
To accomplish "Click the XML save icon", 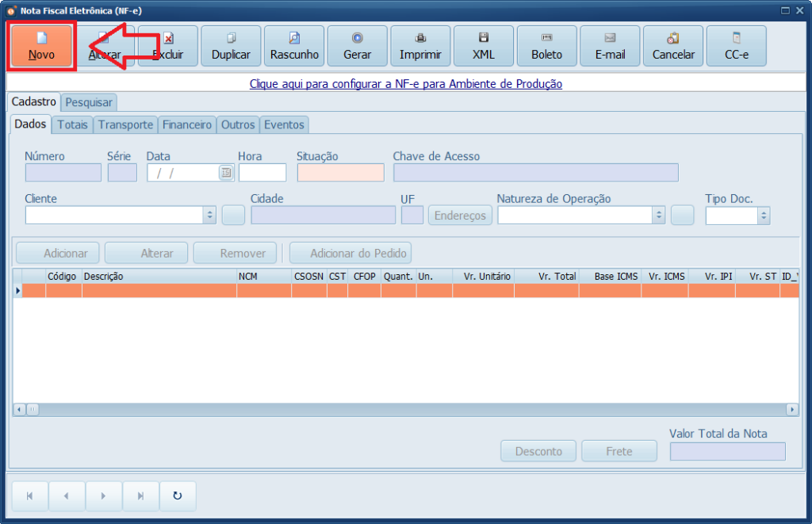I will pos(484,37).
